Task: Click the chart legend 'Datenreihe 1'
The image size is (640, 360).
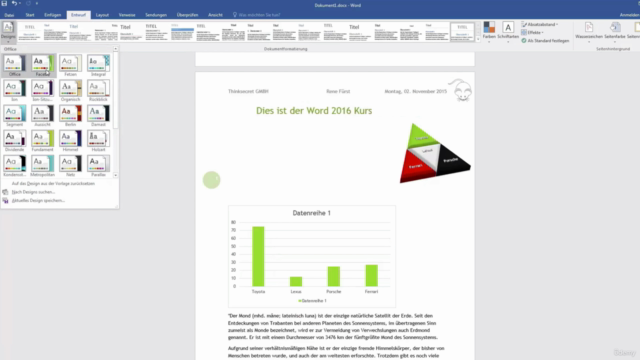Action: 312,301
